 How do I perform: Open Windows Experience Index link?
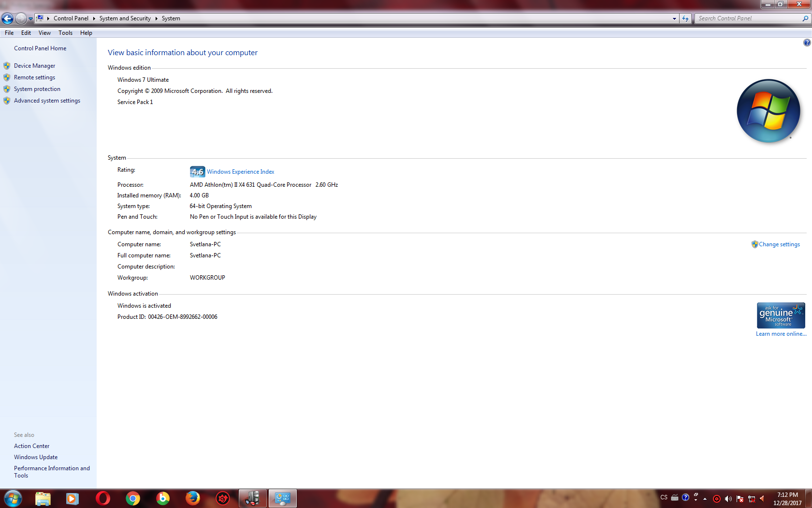(241, 172)
